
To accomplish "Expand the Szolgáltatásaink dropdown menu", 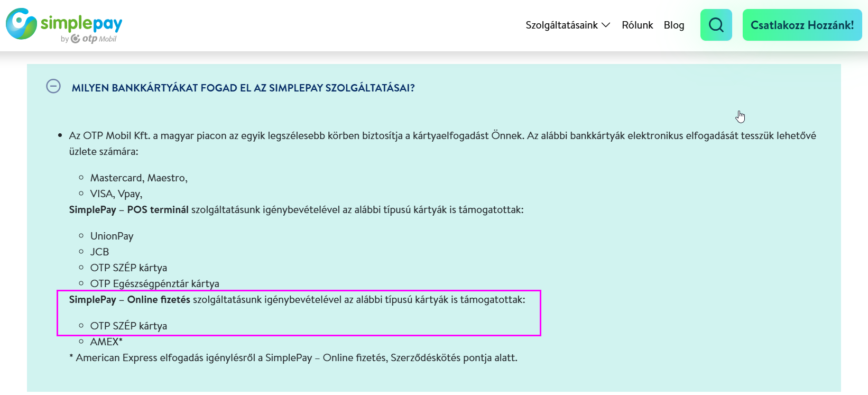I will coord(568,25).
